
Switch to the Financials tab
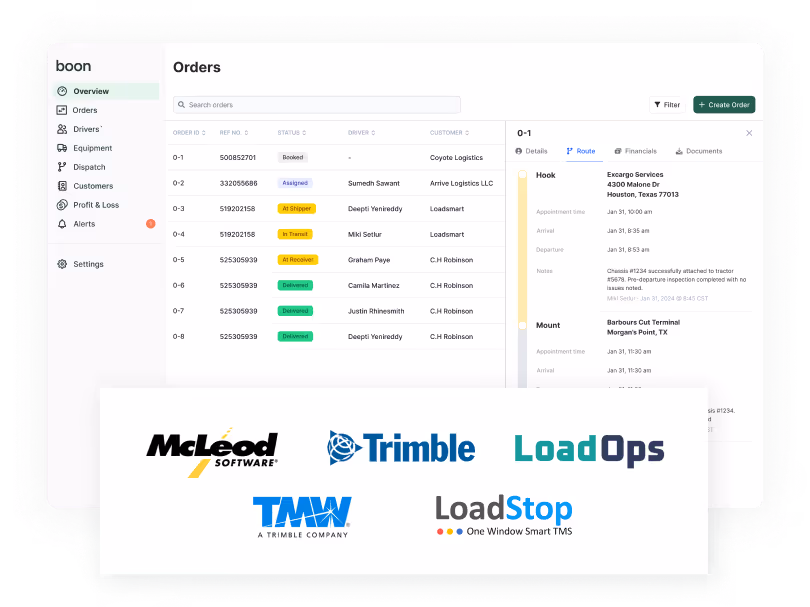tap(635, 151)
